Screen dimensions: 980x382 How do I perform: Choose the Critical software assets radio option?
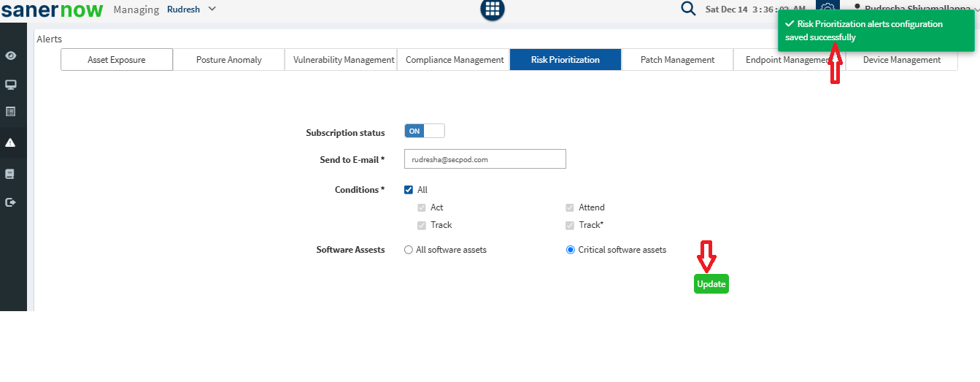pyautogui.click(x=571, y=250)
